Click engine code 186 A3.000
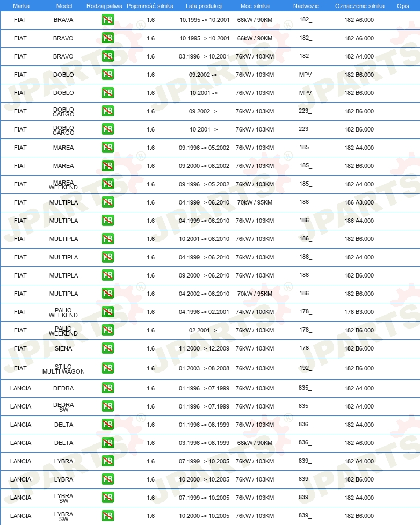The width and height of the screenshot is (420, 525). click(359, 202)
